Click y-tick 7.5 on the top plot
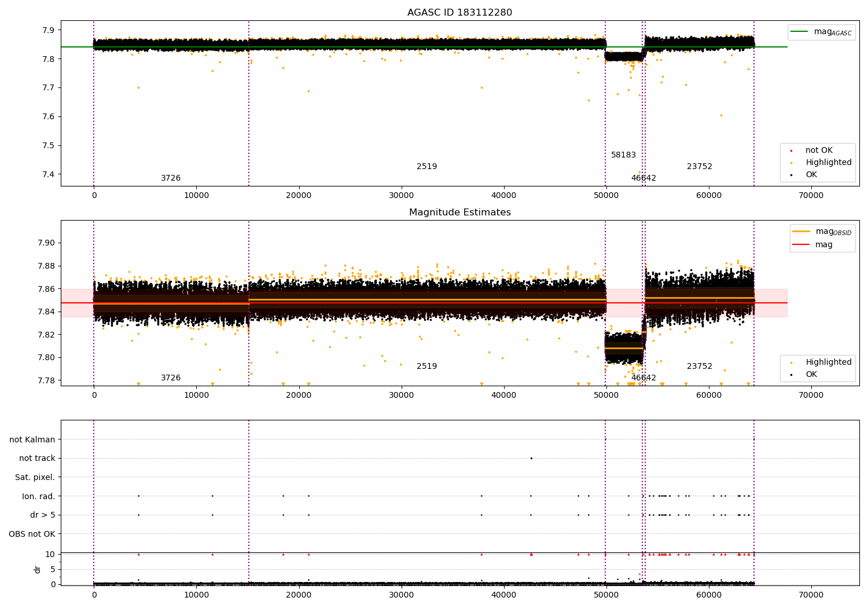Screen dimensions: 868x608 tap(49, 146)
